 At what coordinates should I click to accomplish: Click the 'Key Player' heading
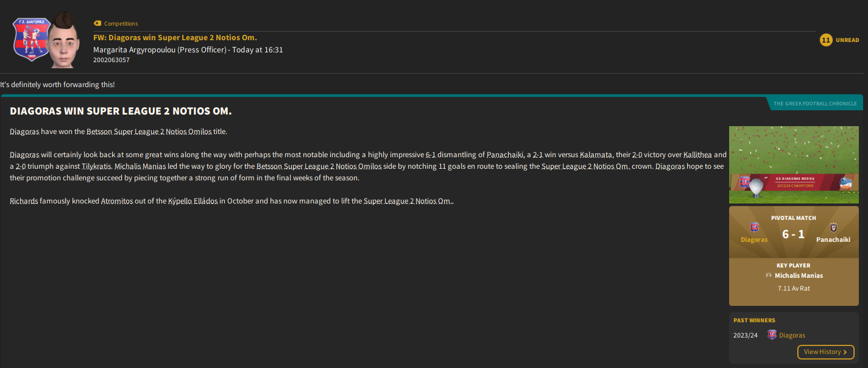tap(794, 266)
